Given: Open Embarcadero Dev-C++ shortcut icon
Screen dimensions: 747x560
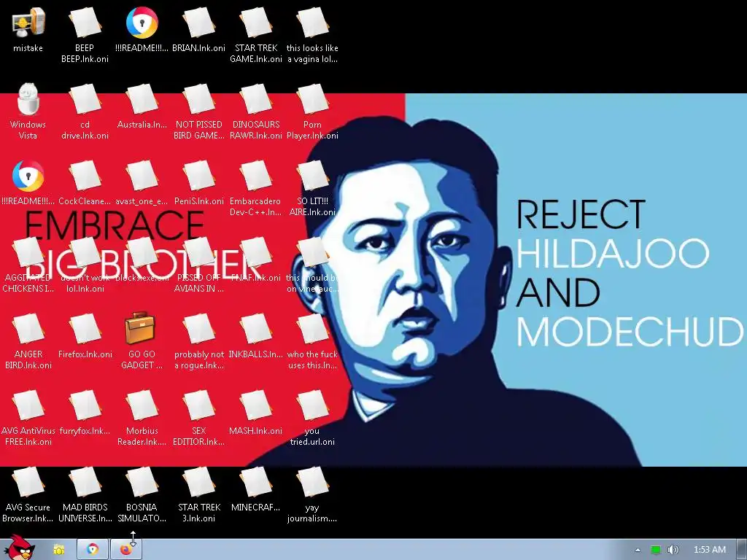Looking at the screenshot, I should tap(256, 176).
